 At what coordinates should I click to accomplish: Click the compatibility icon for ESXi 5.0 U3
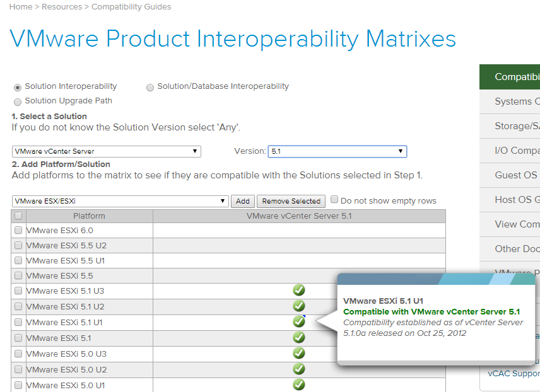click(x=298, y=353)
